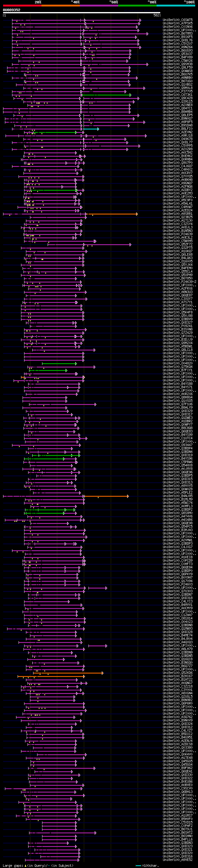Screen dimensions: 198x868
Task: Select hit UniRef100_C6T3K1
Action: tap(178, 95)
